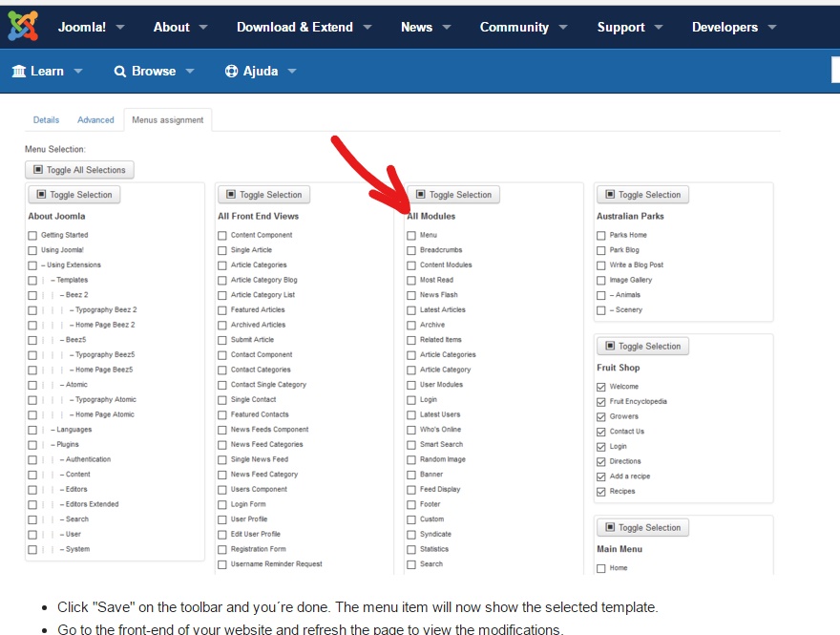The image size is (840, 635).
Task: Check the Single Article checkbox
Action: click(222, 250)
